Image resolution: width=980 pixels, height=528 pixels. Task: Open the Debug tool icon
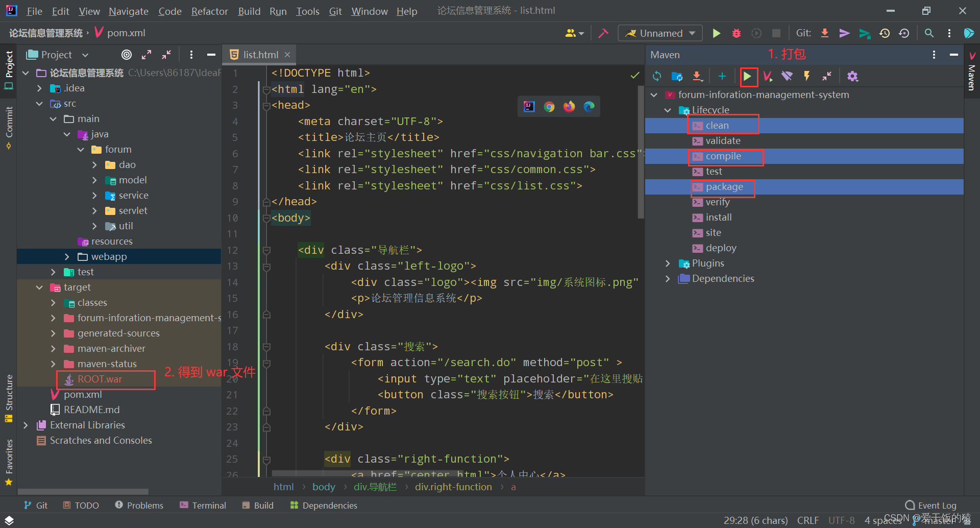pyautogui.click(x=736, y=33)
